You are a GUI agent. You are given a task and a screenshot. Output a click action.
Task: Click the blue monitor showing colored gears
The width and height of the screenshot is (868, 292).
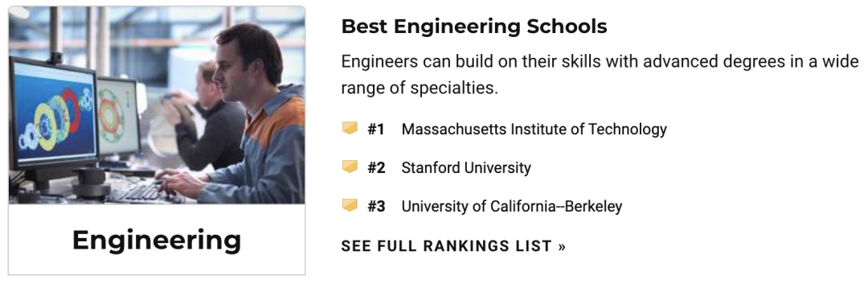coord(53,112)
